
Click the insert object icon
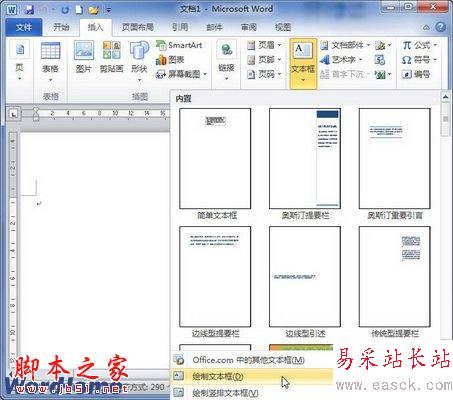coord(382,74)
